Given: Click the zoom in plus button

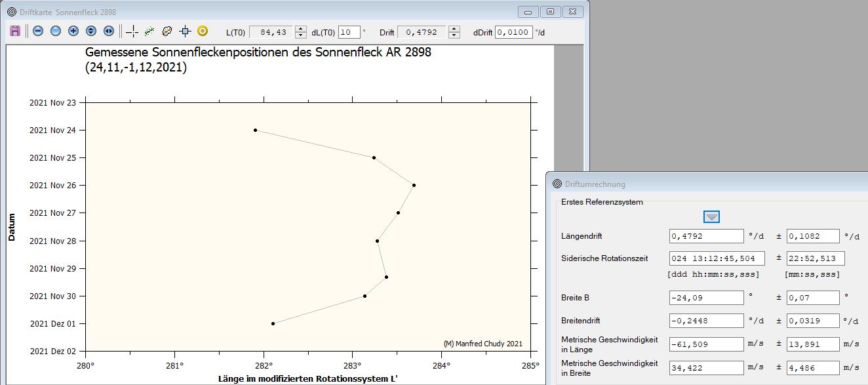Looking at the screenshot, I should pos(73,31).
